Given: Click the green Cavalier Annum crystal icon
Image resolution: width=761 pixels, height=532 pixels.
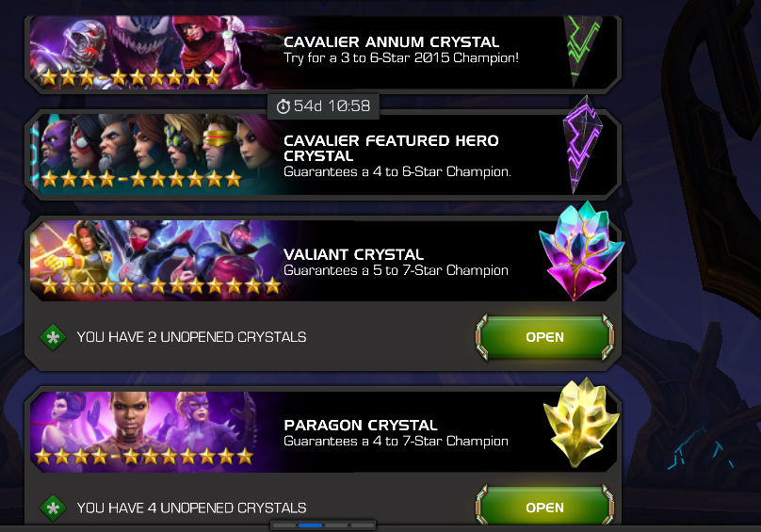Looking at the screenshot, I should (584, 51).
